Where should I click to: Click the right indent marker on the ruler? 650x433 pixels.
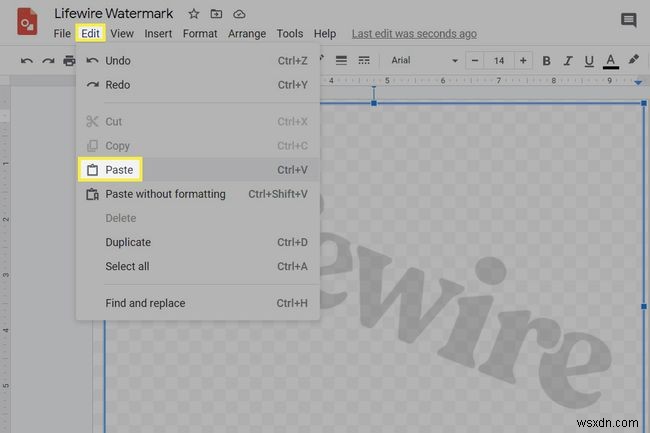pyautogui.click(x=638, y=82)
